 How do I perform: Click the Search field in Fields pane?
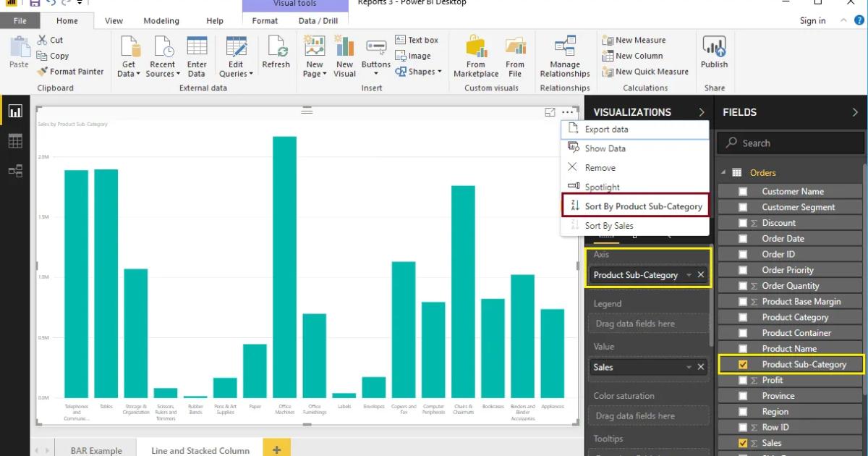coord(790,143)
